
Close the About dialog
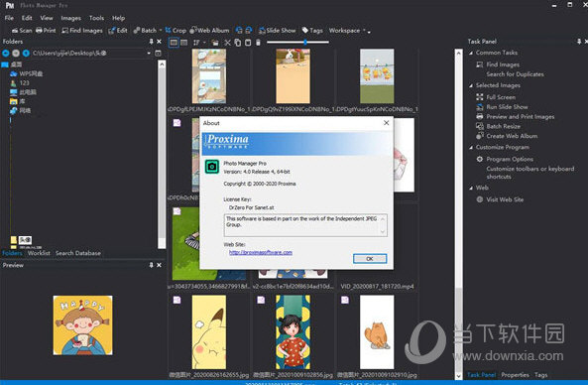387,123
